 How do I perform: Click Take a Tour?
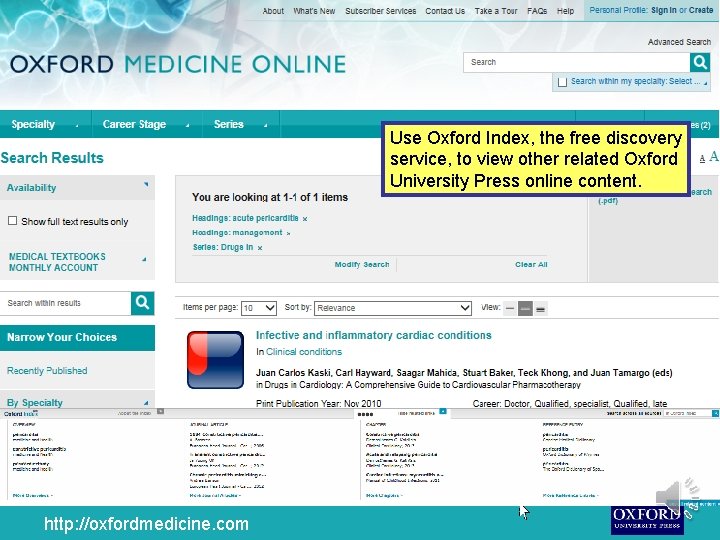point(496,11)
